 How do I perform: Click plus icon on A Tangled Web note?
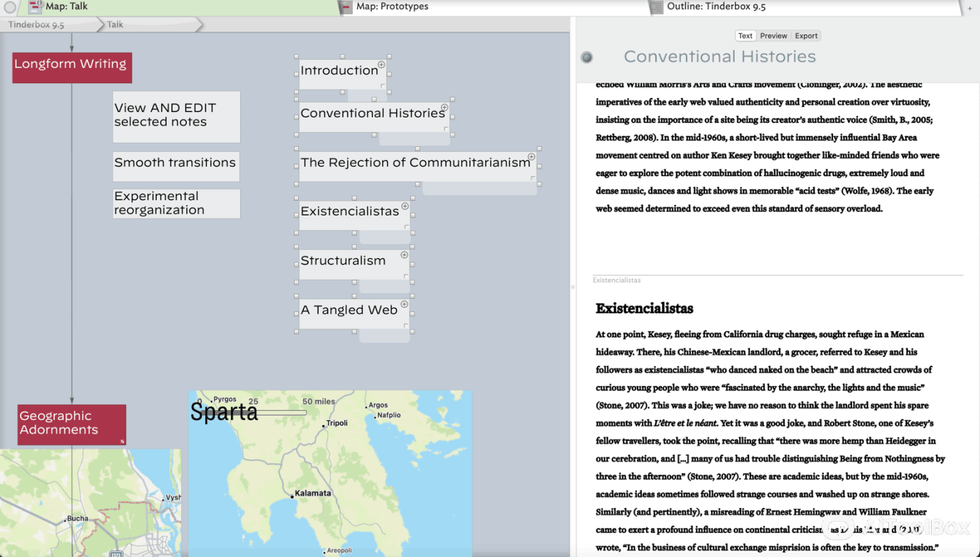(404, 304)
